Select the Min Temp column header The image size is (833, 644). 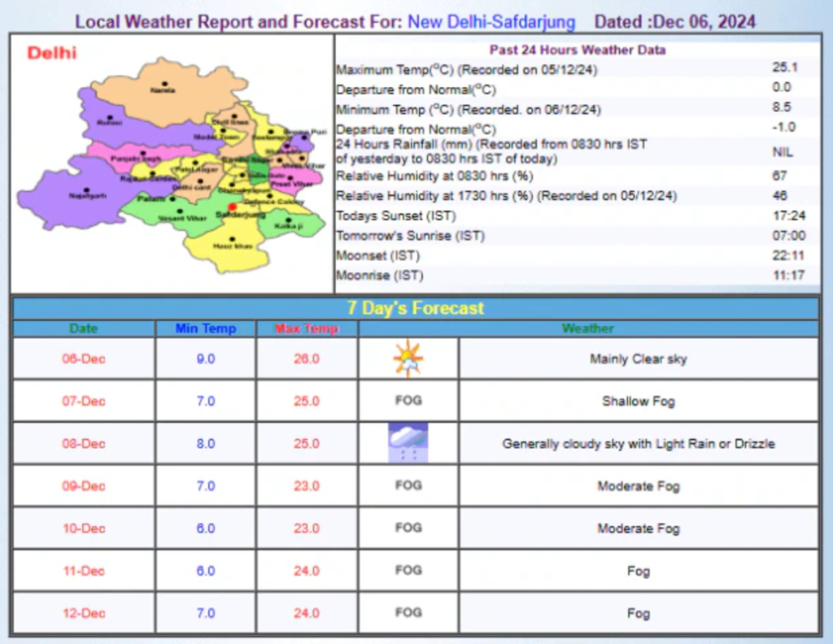(x=206, y=329)
